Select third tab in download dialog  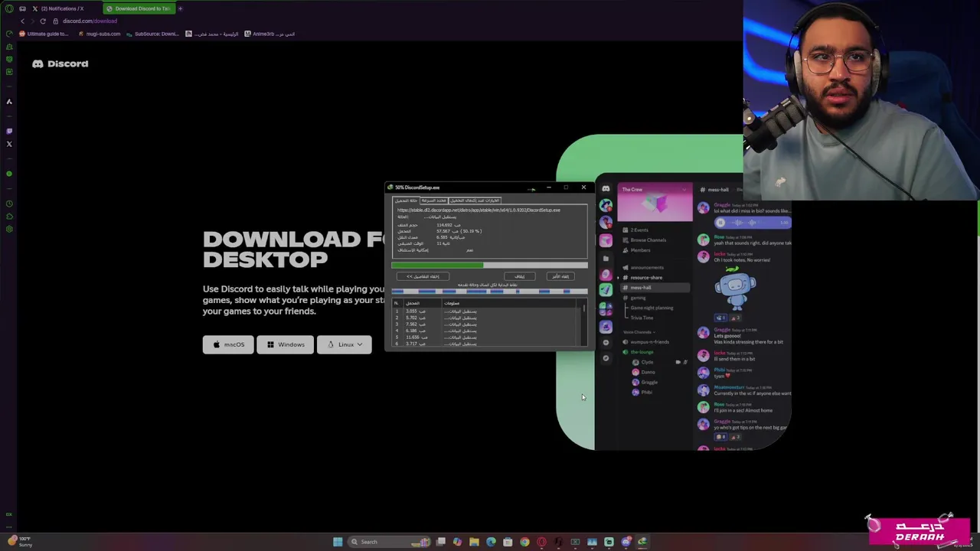click(475, 201)
